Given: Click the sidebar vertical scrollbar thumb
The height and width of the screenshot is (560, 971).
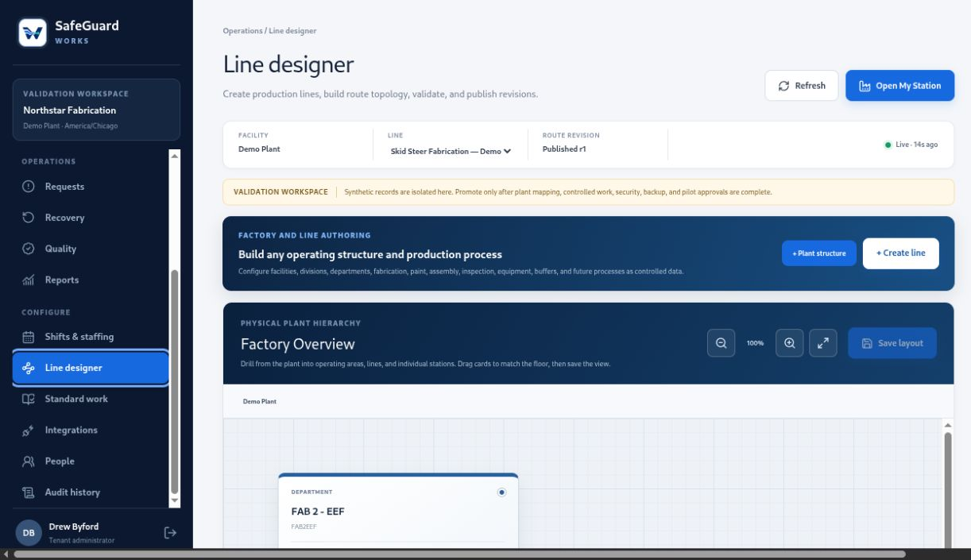Looking at the screenshot, I should point(175,381).
